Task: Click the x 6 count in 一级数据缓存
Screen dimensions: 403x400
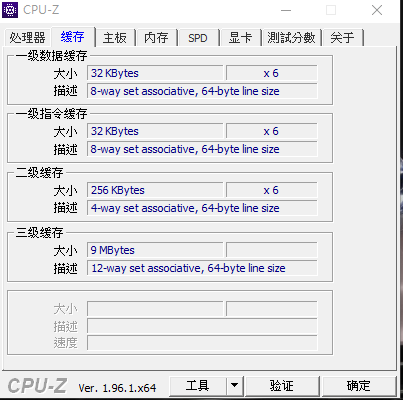Action: [x=271, y=73]
